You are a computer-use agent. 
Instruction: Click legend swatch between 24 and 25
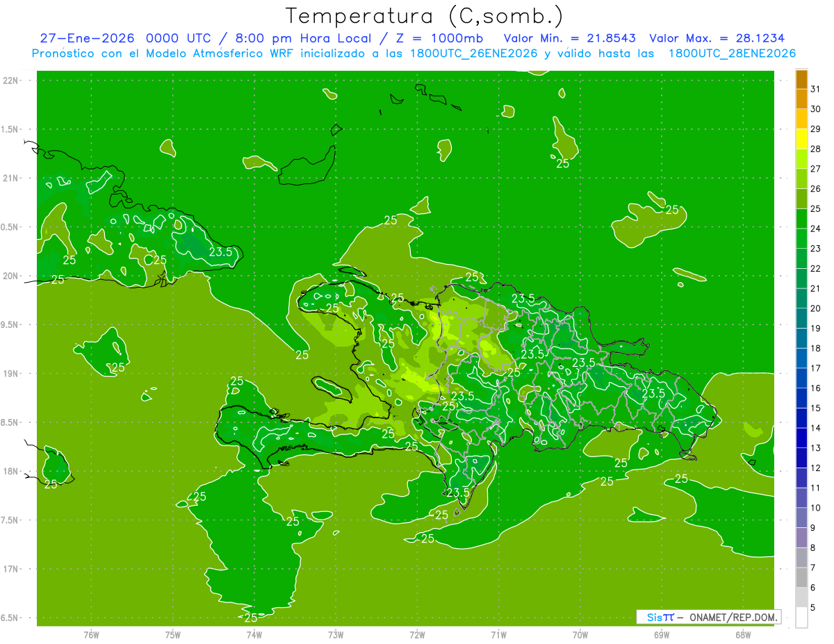tap(801, 219)
